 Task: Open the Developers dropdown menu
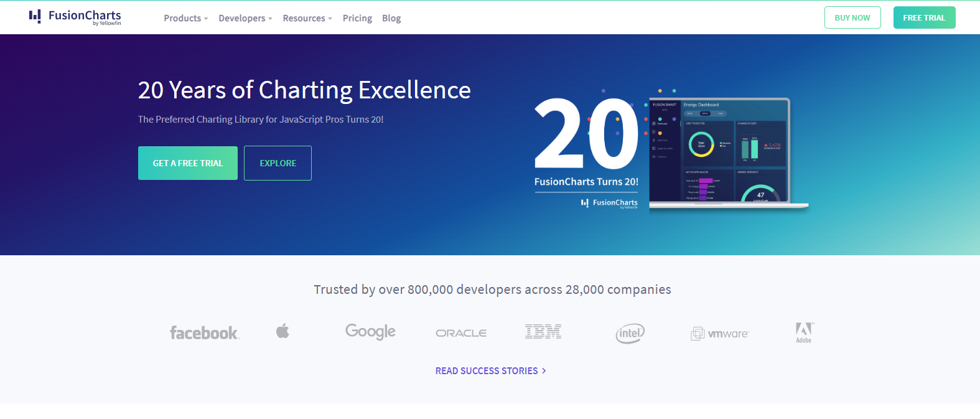tap(245, 19)
